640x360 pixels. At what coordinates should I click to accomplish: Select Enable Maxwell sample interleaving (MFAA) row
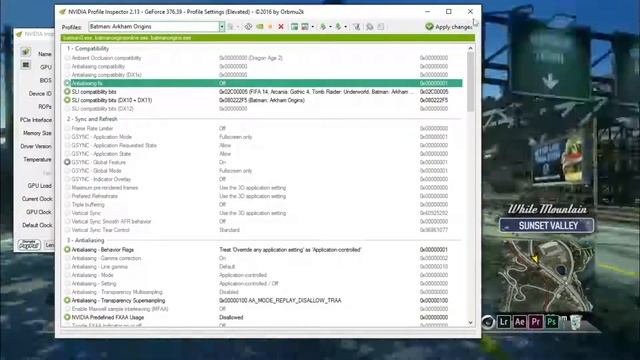[263, 309]
